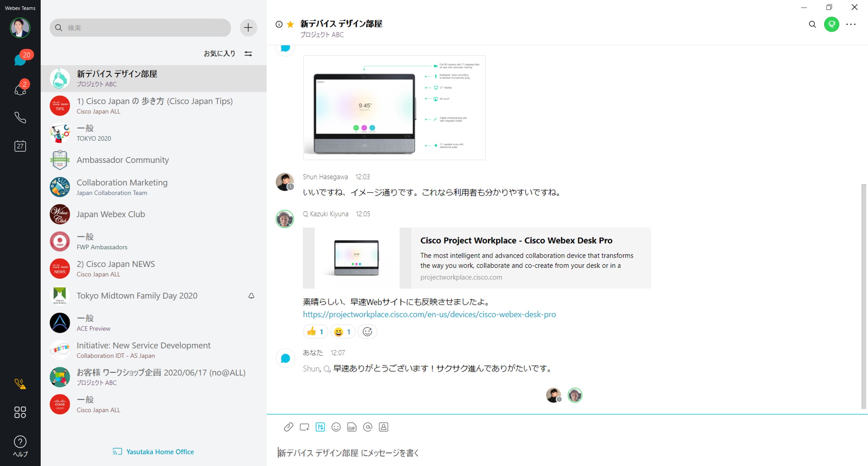
Task: Toggle the bell on Tokyo Midtown Family Day
Action: click(251, 296)
